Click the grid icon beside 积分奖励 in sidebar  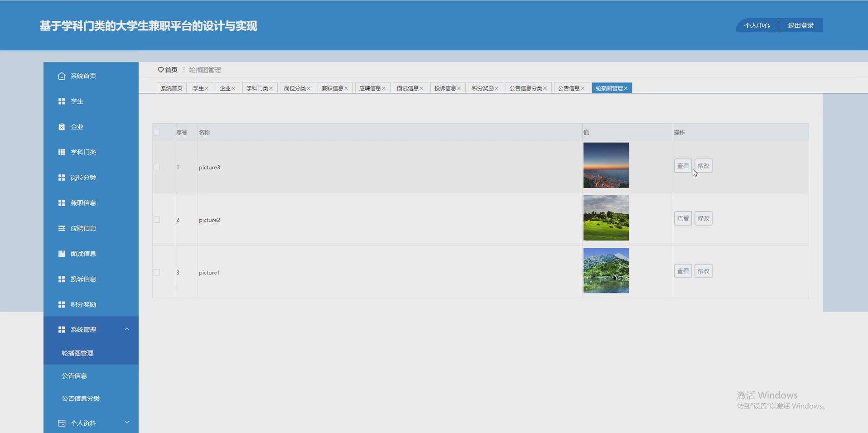[x=62, y=304]
